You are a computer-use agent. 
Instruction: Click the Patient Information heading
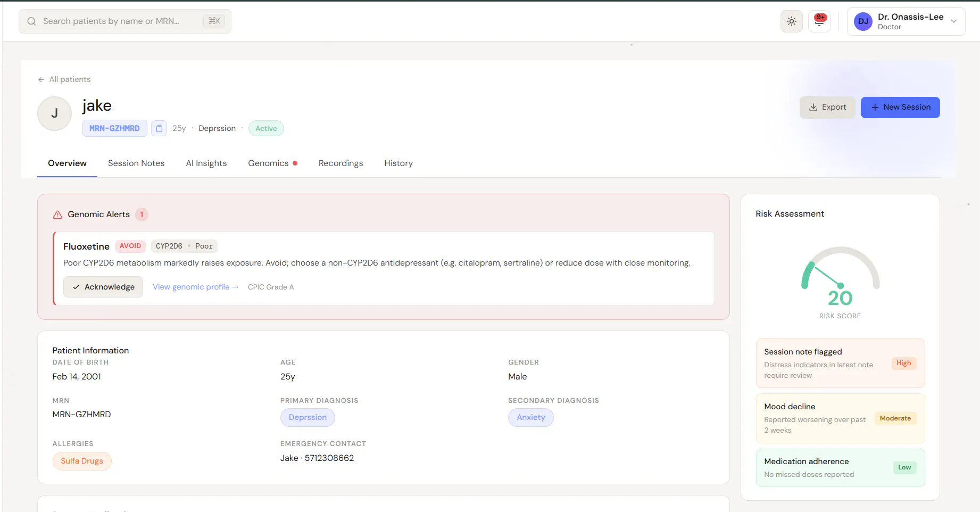click(x=90, y=350)
